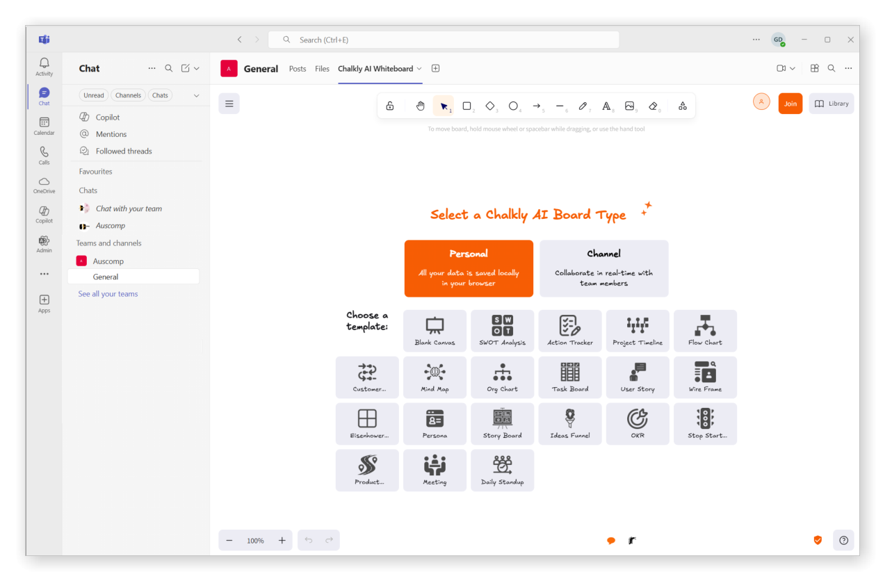Select the Ellipse shape tool
892x588 pixels.
coord(513,106)
